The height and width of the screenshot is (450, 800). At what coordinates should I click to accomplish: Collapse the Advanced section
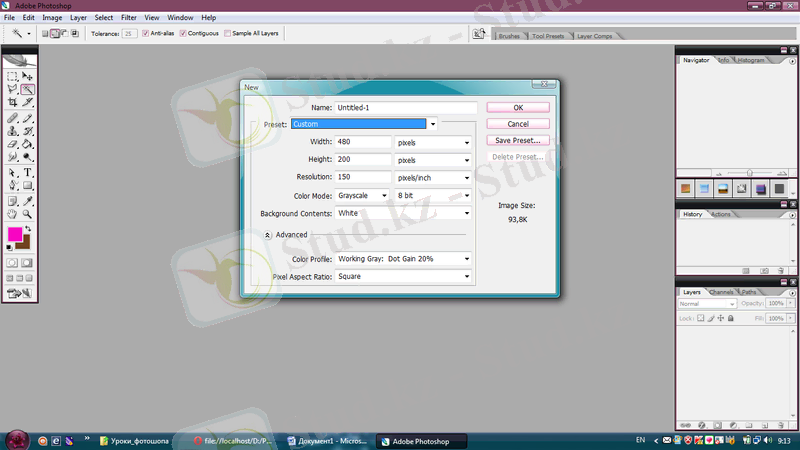269,235
